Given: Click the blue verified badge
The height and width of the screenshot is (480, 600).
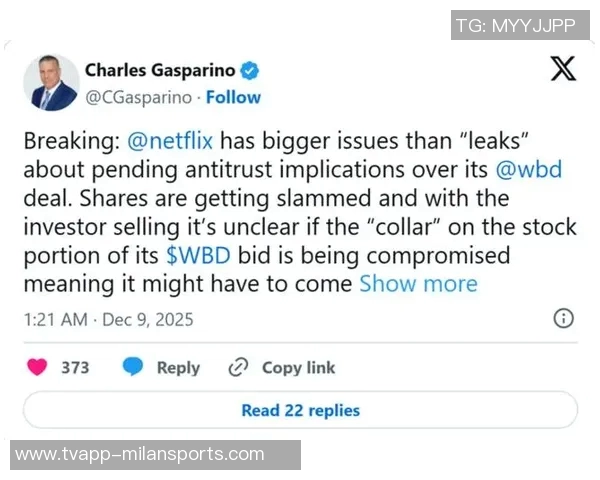Looking at the screenshot, I should (x=251, y=70).
